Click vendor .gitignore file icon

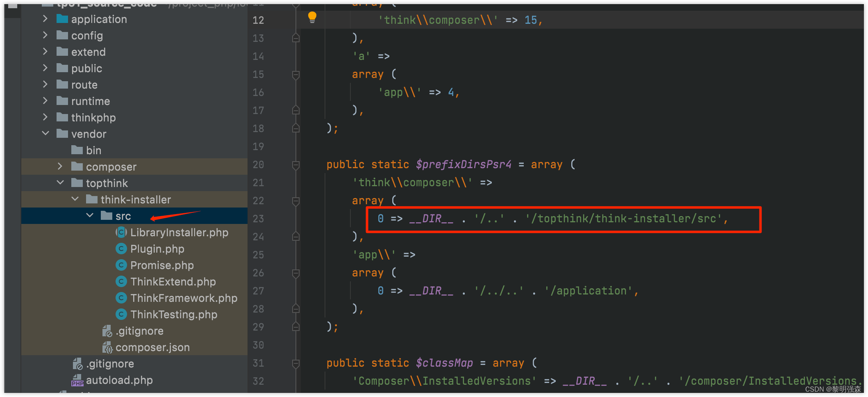pos(77,364)
